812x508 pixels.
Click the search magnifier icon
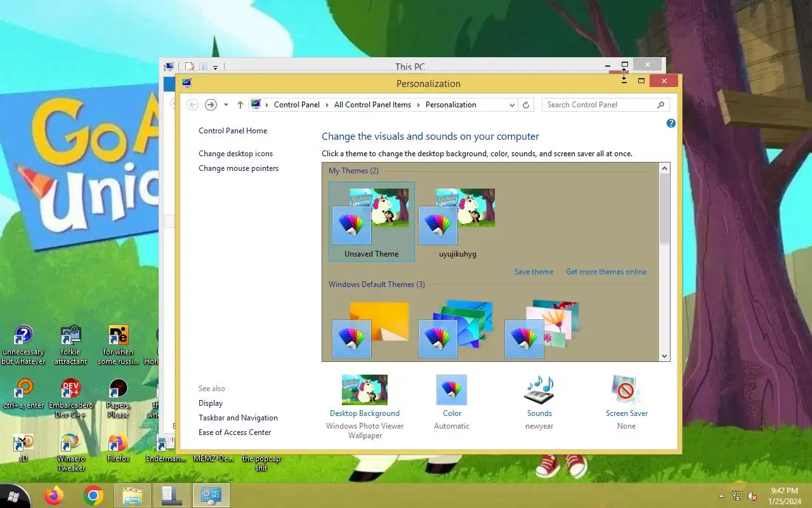660,105
